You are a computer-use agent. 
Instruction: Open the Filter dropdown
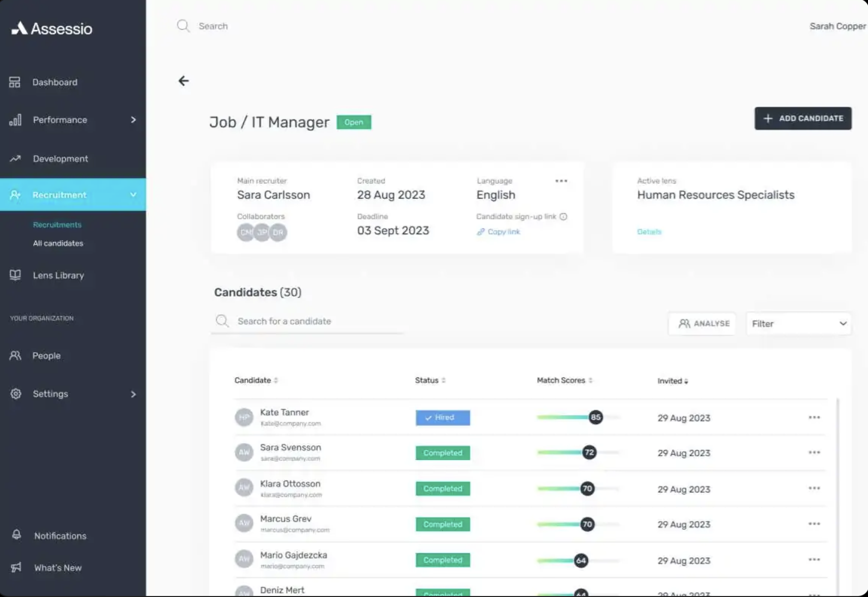pyautogui.click(x=798, y=324)
